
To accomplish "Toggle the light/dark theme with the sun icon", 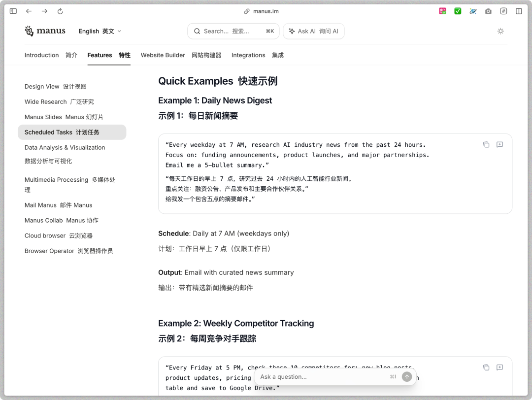I will pyautogui.click(x=500, y=31).
